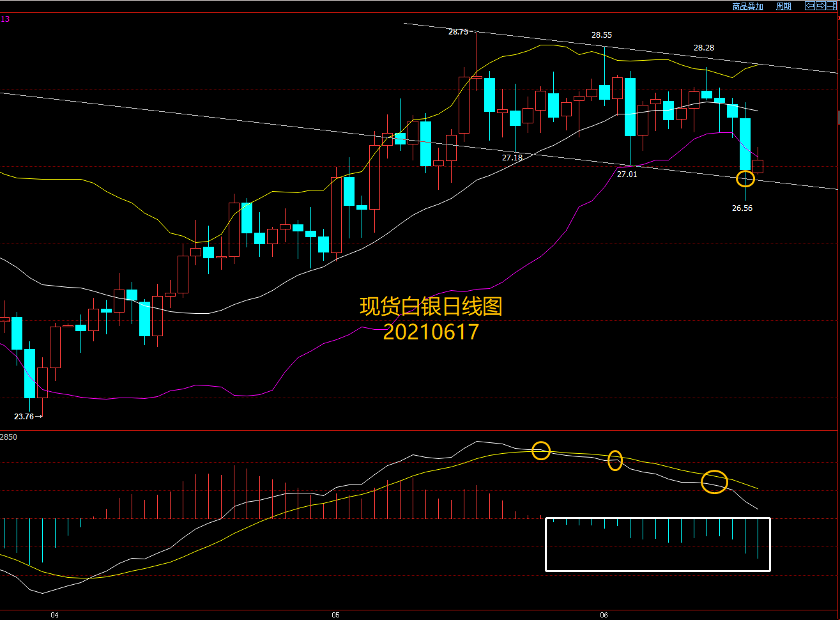Select the 28.75 high price label
Viewport: 840px width, 620px height.
point(458,31)
